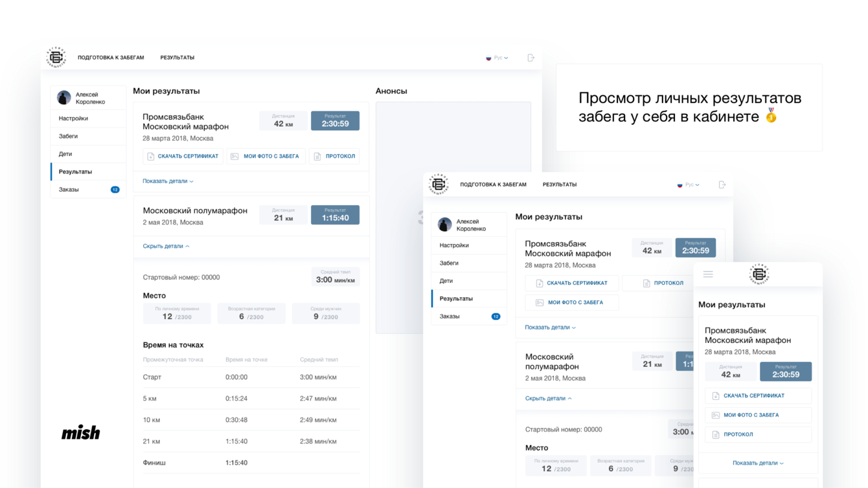Click Алексей Короленко avatar in desktop sidebar
Image resolution: width=868 pixels, height=488 pixels.
coord(63,98)
